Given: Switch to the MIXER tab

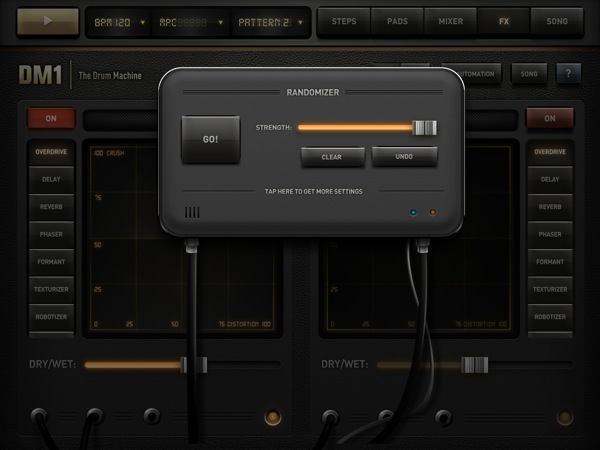Looking at the screenshot, I should coord(450,21).
